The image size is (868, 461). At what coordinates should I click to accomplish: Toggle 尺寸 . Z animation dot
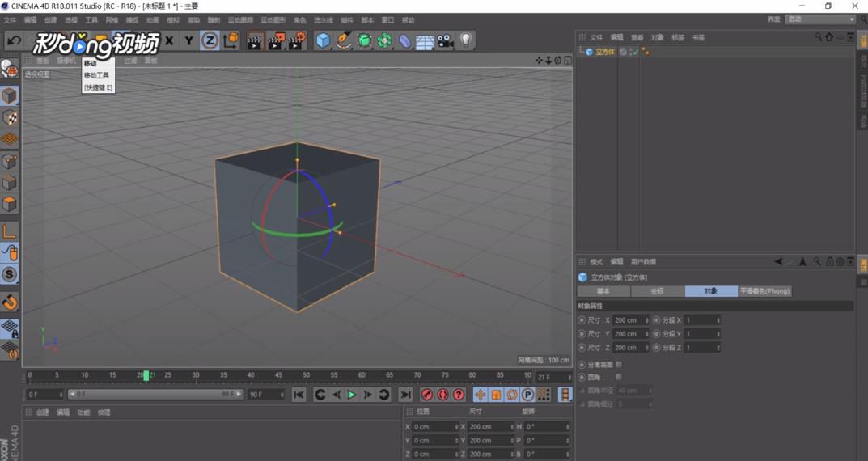582,348
